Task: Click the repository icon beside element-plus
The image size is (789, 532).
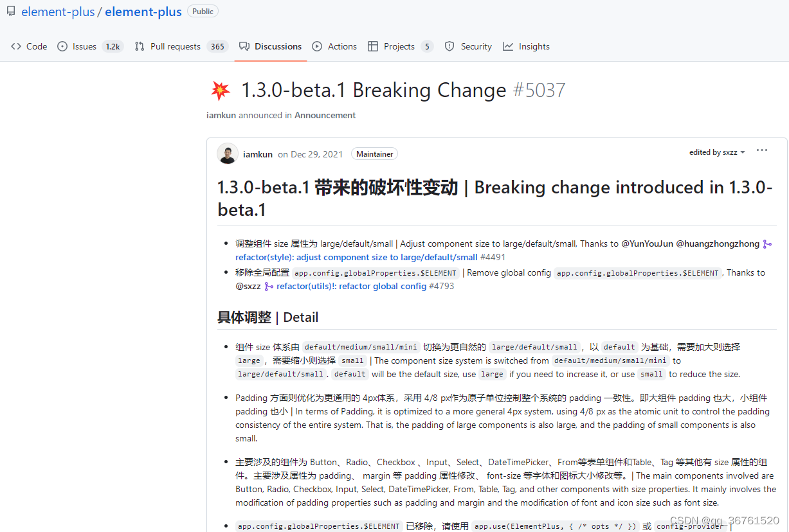Action: click(11, 12)
